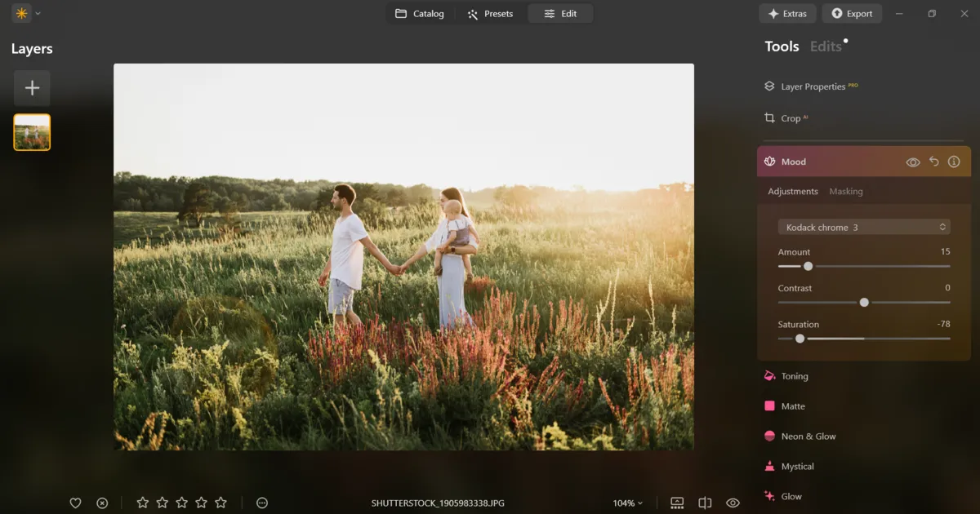Click the Extras button
The width and height of the screenshot is (980, 514).
tap(787, 13)
